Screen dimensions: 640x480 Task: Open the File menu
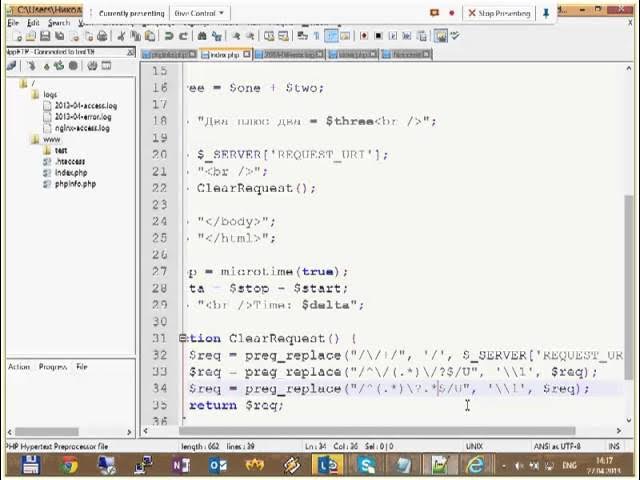13,23
